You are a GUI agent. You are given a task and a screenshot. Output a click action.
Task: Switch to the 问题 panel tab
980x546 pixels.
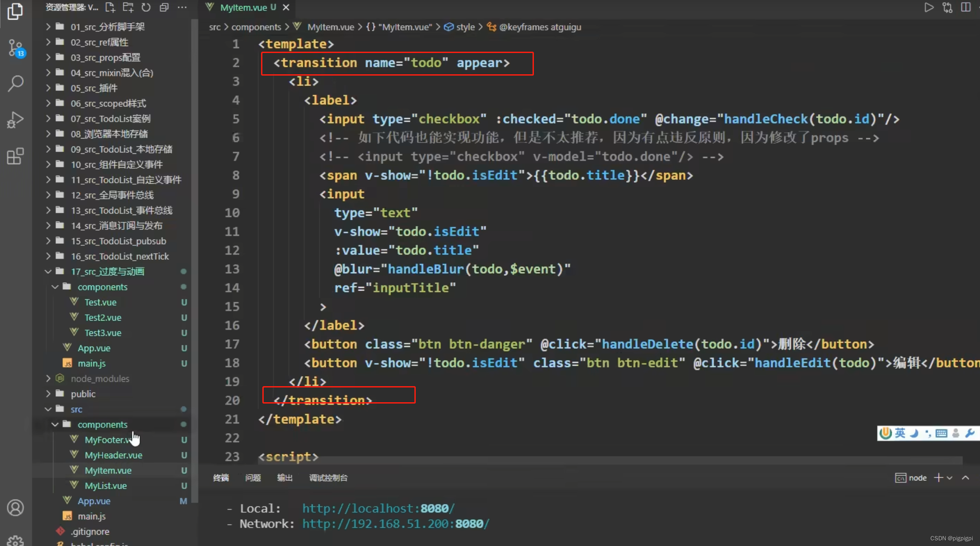pos(253,478)
